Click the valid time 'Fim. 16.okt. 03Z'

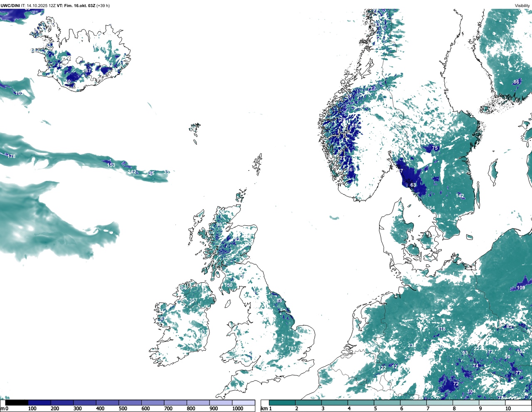pos(80,6)
